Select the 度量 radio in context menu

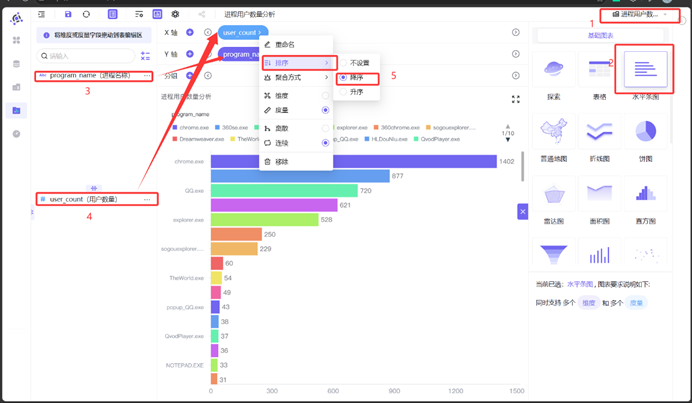(325, 110)
